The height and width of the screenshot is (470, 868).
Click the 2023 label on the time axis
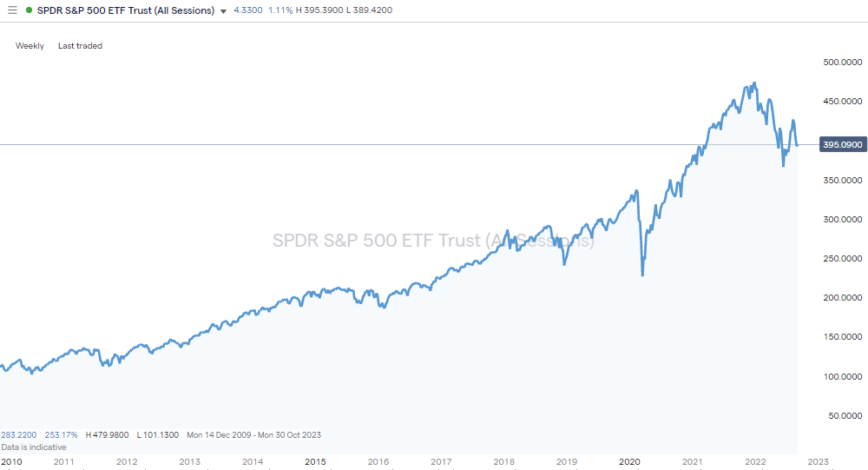tap(818, 461)
